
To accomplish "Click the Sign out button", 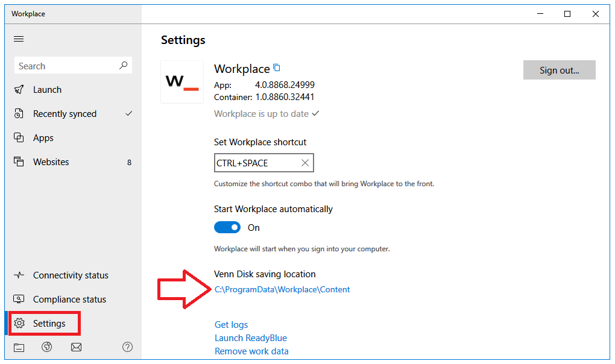I will (560, 70).
